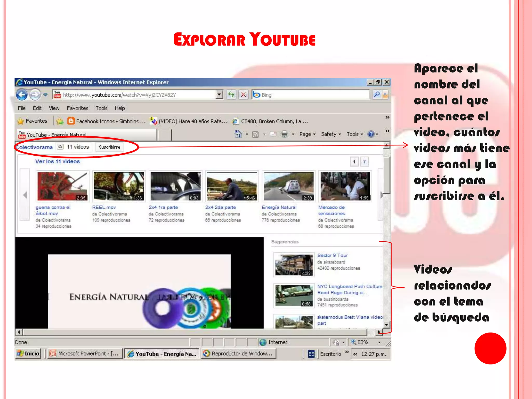Collapse the 11 videos panel toggle

(60, 147)
